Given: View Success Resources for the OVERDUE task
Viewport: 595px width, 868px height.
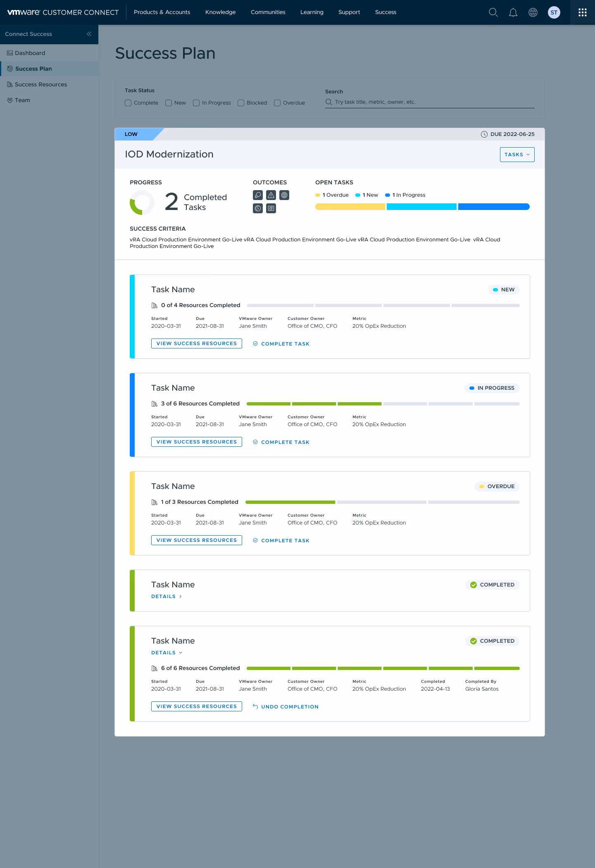Looking at the screenshot, I should click(x=197, y=540).
